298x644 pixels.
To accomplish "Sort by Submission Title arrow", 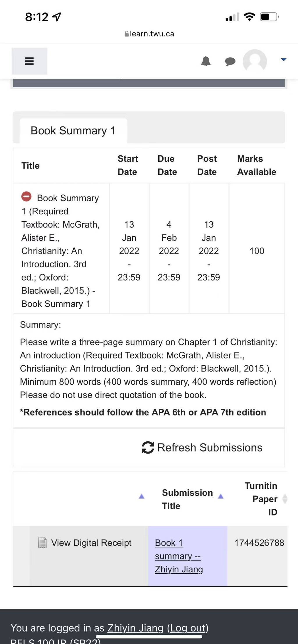I will (221, 496).
